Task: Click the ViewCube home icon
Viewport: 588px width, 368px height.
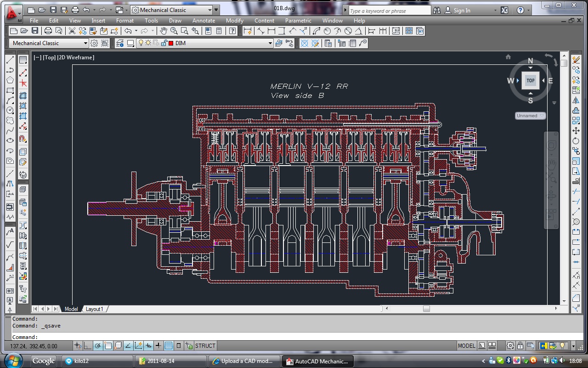Action: tap(508, 57)
